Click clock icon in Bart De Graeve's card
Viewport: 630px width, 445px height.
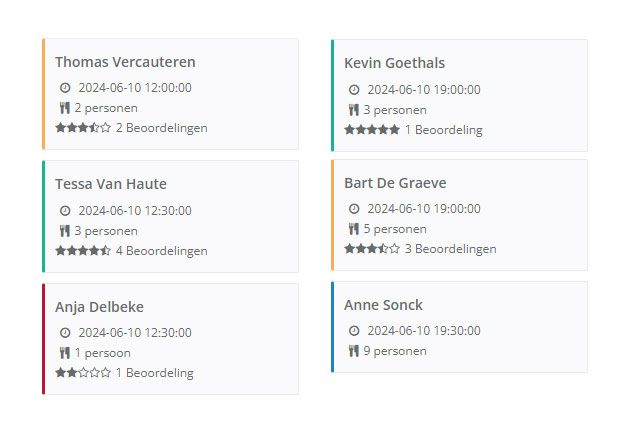(x=354, y=209)
